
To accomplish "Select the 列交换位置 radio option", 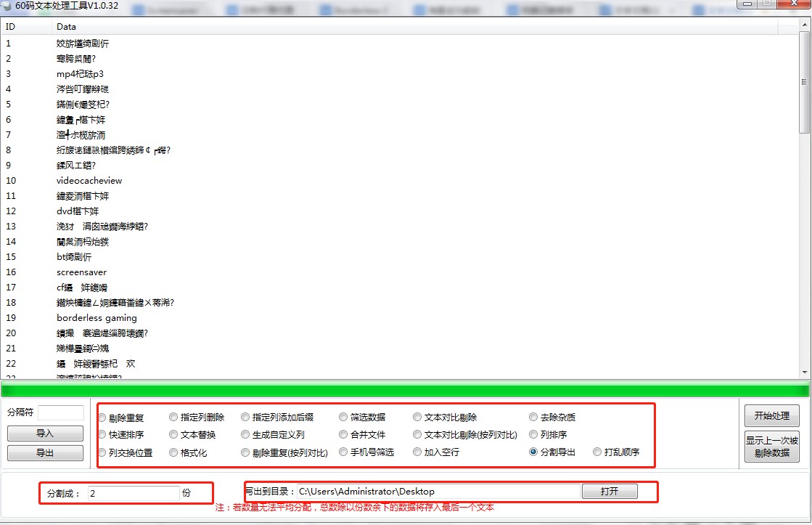I will [x=126, y=452].
